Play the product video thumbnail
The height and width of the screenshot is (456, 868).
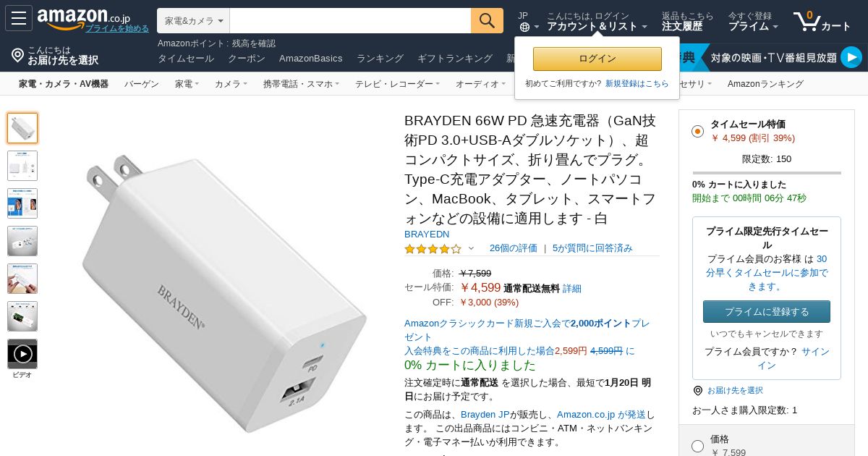22,354
